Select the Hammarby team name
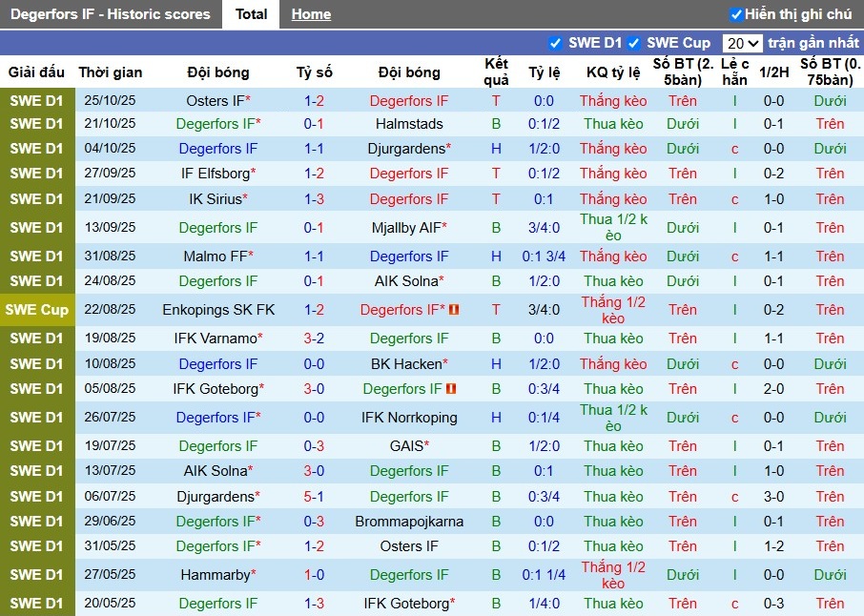This screenshot has width=864, height=616. (x=218, y=574)
